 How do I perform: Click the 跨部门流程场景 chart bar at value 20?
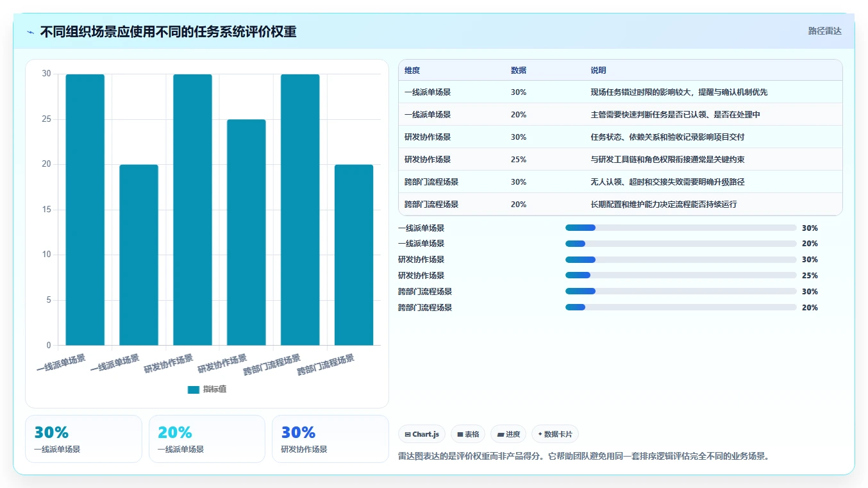(x=354, y=255)
